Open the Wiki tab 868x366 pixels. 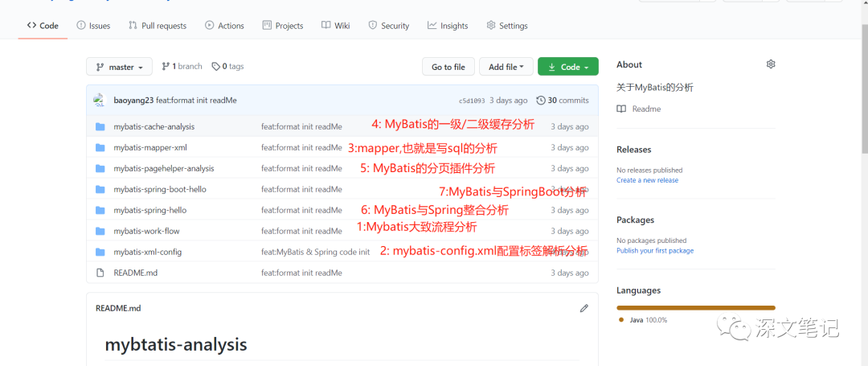(x=335, y=26)
